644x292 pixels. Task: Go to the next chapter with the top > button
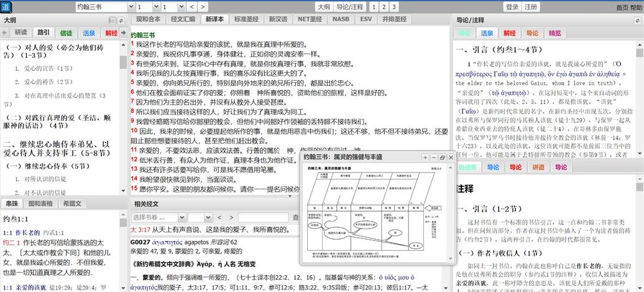point(203,7)
